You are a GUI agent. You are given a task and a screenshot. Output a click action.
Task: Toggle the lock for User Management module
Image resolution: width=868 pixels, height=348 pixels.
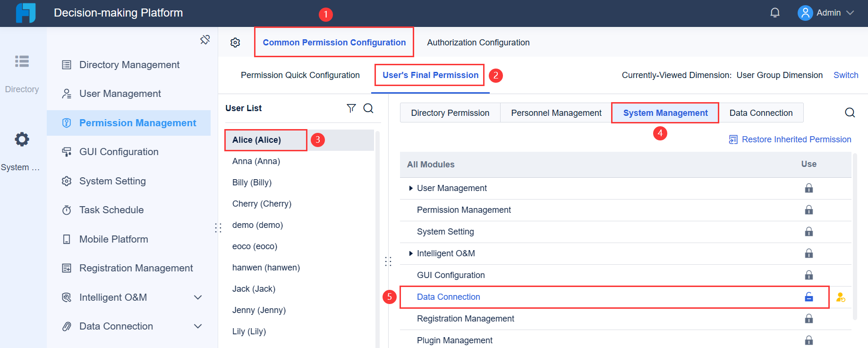(x=808, y=188)
